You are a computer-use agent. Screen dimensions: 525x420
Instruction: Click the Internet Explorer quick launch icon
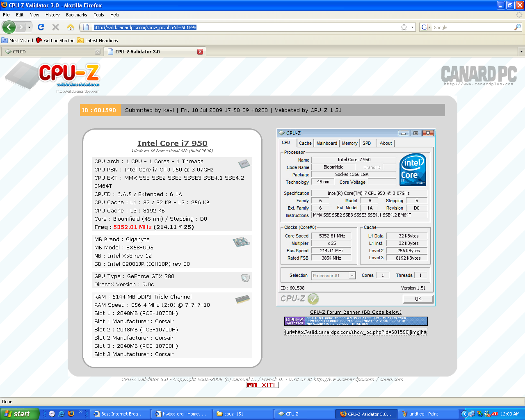click(61, 414)
